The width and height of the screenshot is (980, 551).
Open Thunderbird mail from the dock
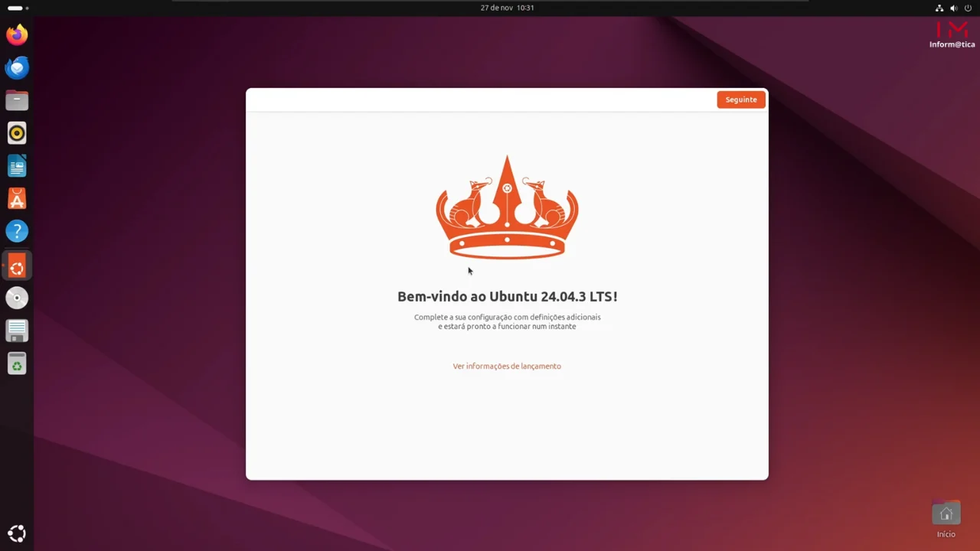tap(17, 68)
